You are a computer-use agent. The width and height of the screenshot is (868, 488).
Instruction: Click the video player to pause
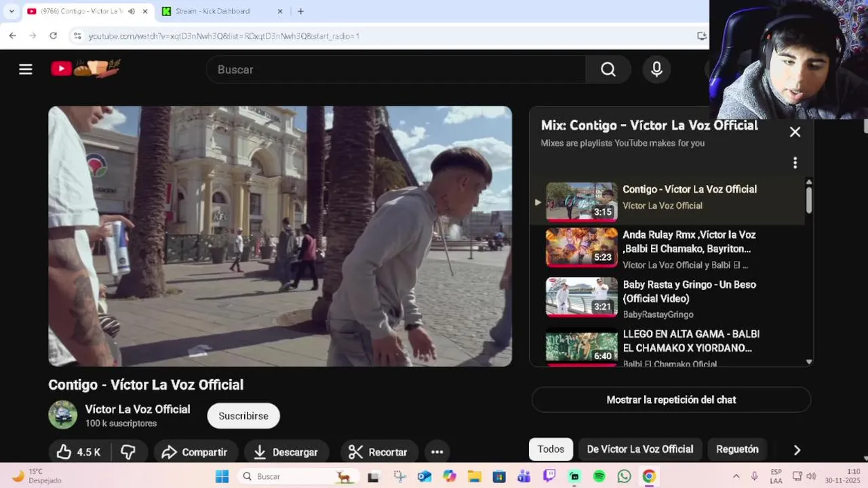(x=280, y=236)
